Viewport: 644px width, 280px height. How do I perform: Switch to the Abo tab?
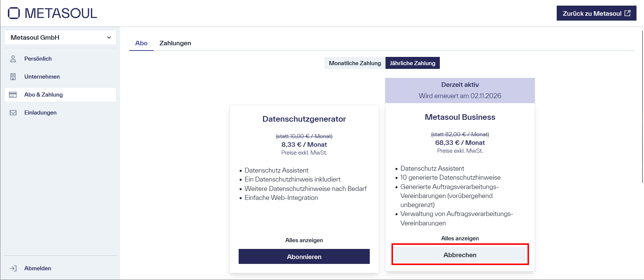tap(141, 43)
